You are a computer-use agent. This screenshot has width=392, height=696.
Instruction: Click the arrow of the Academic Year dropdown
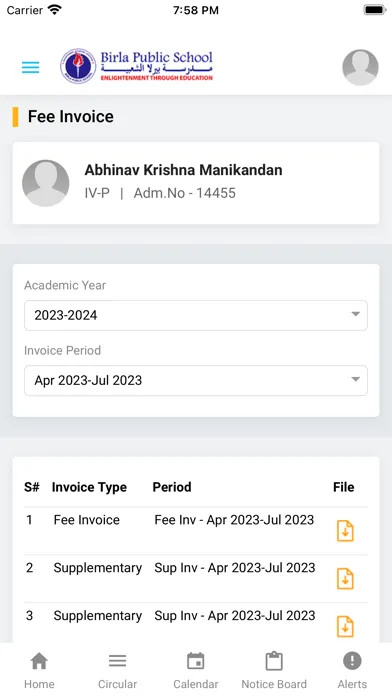pos(355,314)
